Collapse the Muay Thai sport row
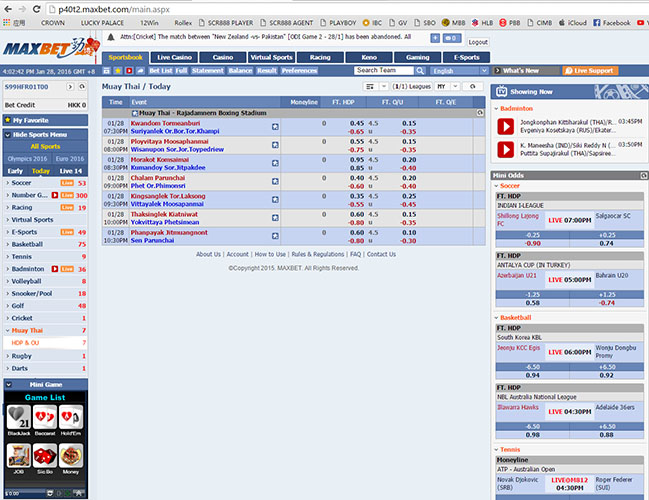The width and height of the screenshot is (649, 500). point(46,330)
